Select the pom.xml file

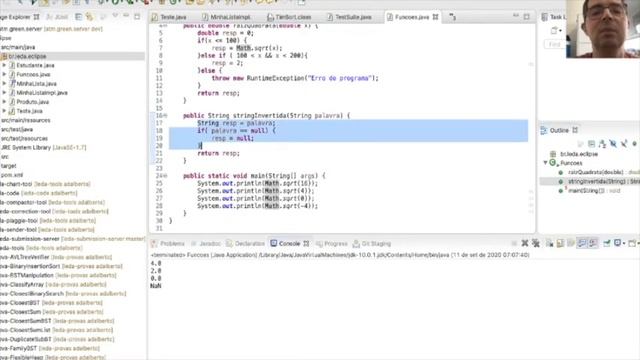pos(11,175)
